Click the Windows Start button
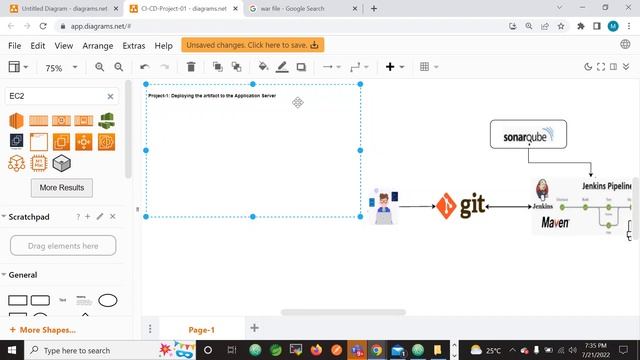640x360 pixels. point(12,350)
